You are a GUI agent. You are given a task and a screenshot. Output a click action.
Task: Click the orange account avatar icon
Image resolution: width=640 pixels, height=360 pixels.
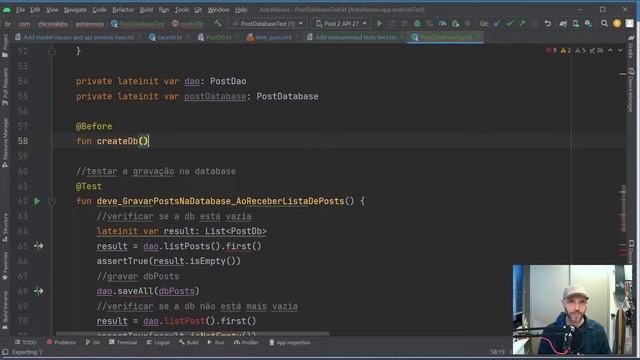point(617,24)
